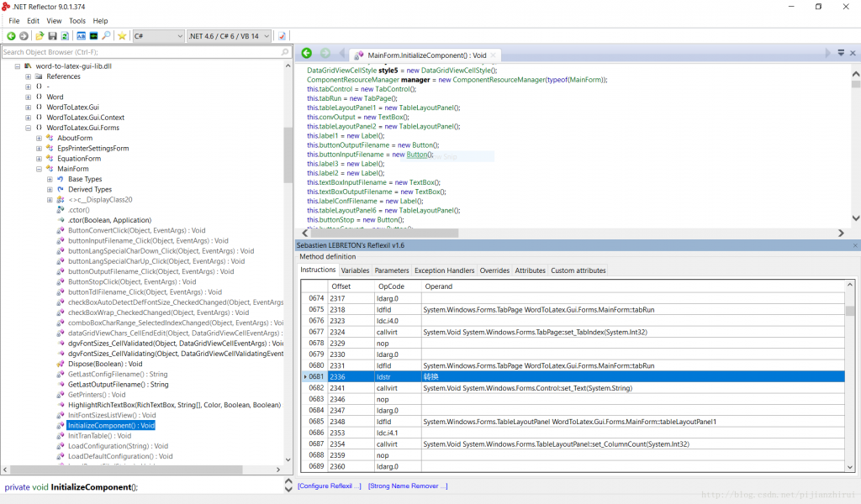The height and width of the screenshot is (504, 861).
Task: Expand the Word namespace node
Action: click(28, 97)
